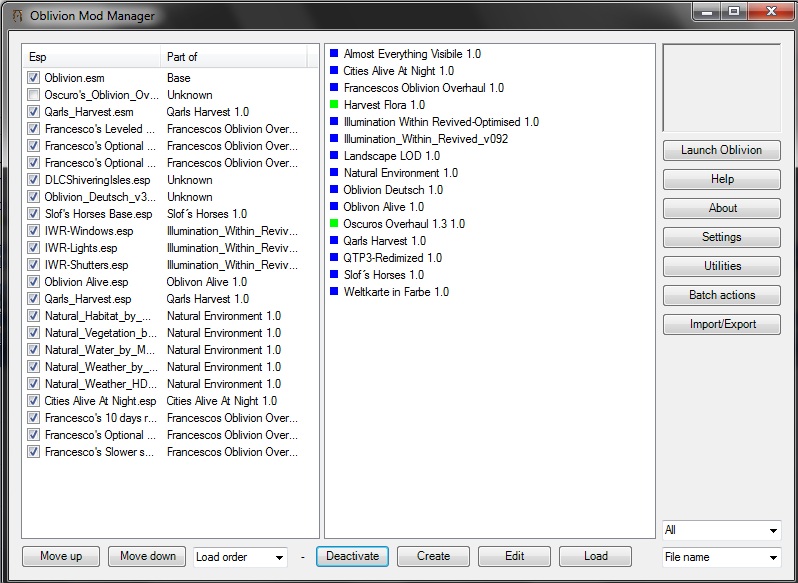This screenshot has width=798, height=583.
Task: Select Natural Environment 1.0 in mod list
Action: [400, 173]
